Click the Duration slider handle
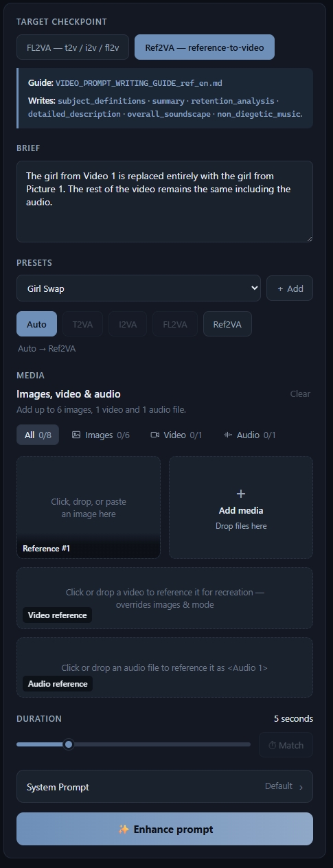Image resolution: width=333 pixels, height=868 pixels. [69, 744]
